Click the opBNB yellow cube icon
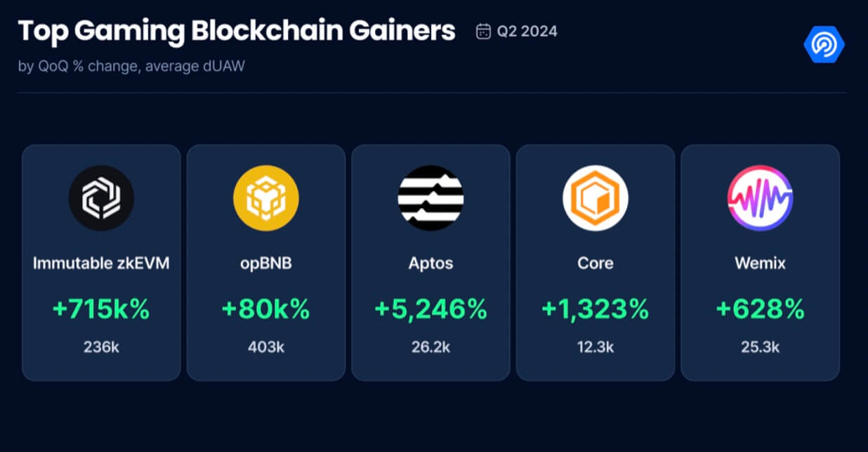Image resolution: width=868 pixels, height=452 pixels. click(266, 198)
